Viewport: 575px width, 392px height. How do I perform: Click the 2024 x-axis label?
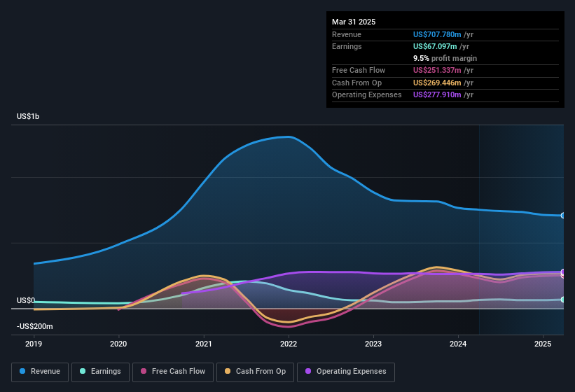click(x=458, y=344)
